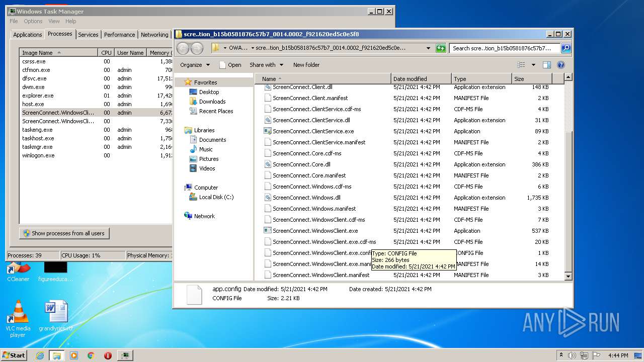Open Downloads under Favorites
The width and height of the screenshot is (644, 362).
point(212,102)
